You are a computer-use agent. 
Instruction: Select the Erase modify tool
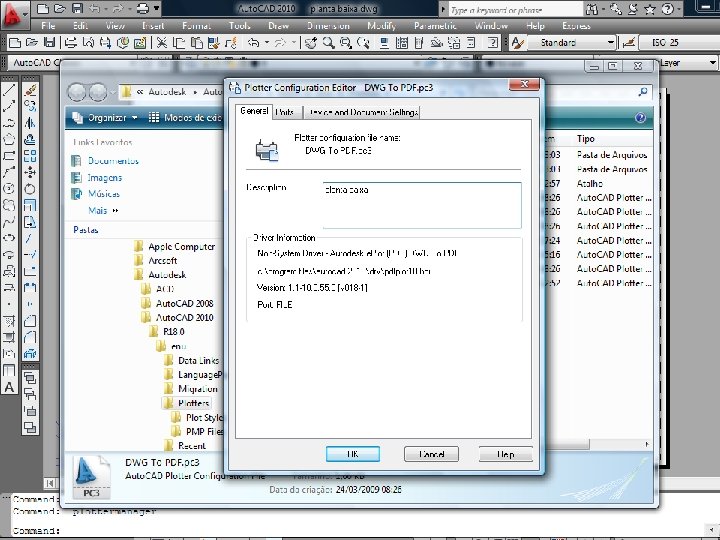[x=30, y=90]
